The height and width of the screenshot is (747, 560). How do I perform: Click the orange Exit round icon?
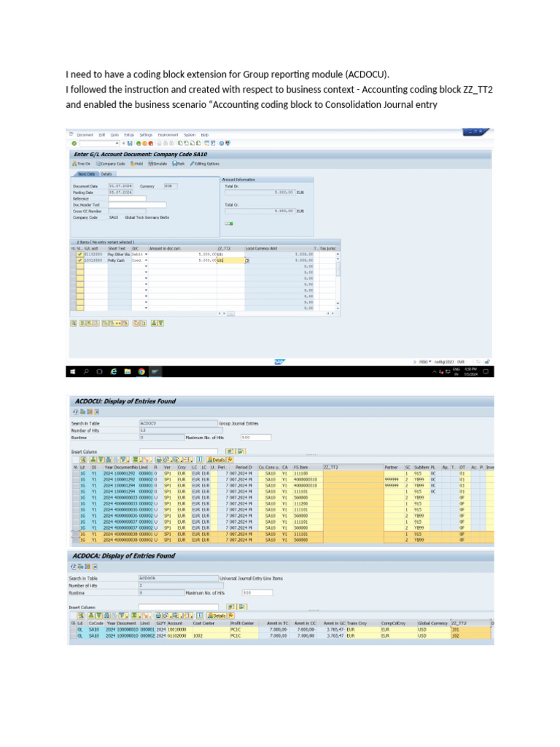tap(145, 143)
